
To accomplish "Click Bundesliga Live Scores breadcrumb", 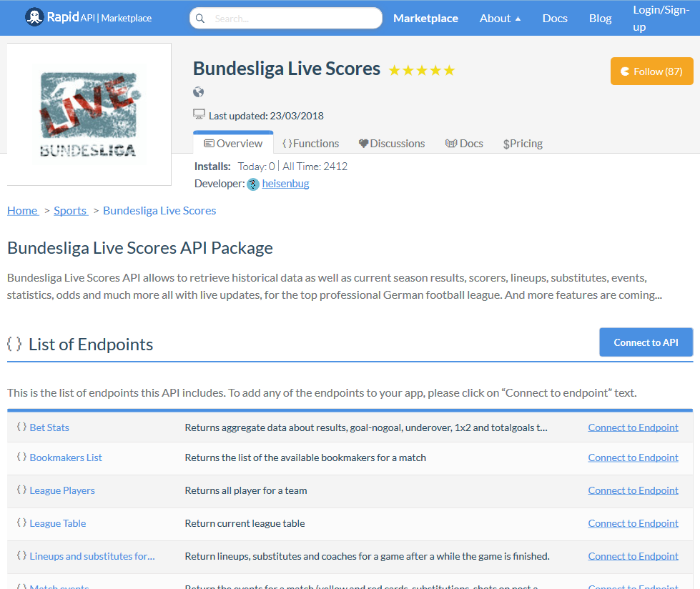I will [159, 210].
